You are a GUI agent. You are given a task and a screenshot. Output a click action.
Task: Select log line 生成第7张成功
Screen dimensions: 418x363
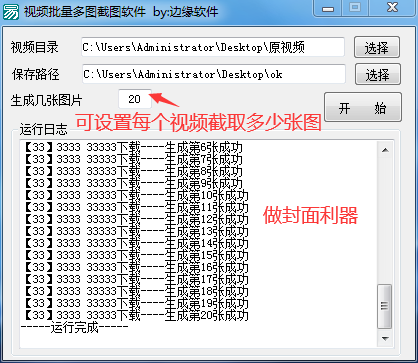point(133,159)
